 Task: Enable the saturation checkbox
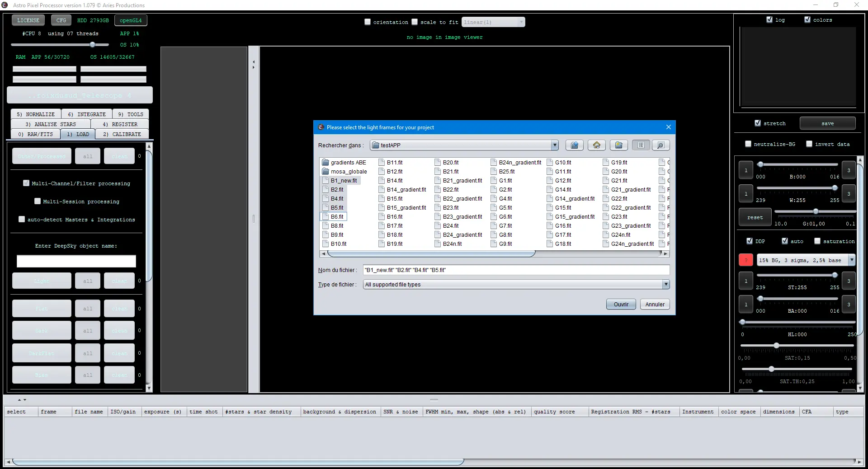(817, 241)
